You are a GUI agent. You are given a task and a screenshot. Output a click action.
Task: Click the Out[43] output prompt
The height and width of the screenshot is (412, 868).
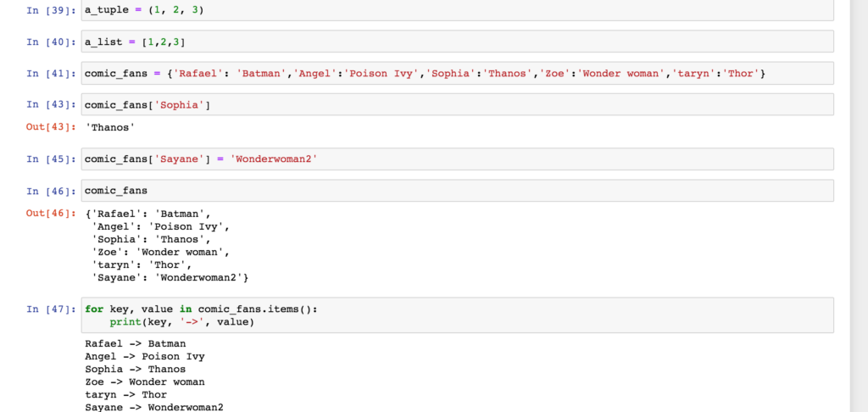coord(52,127)
